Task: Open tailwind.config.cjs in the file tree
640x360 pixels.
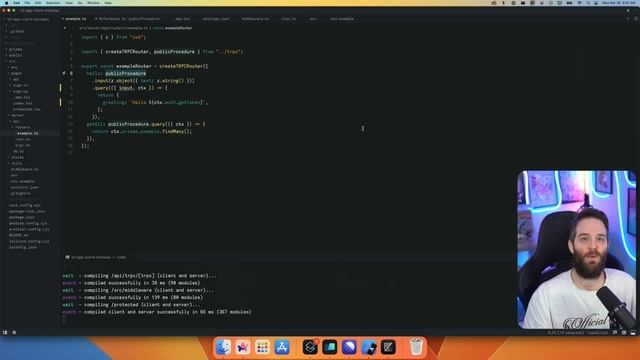Action: pos(29,241)
